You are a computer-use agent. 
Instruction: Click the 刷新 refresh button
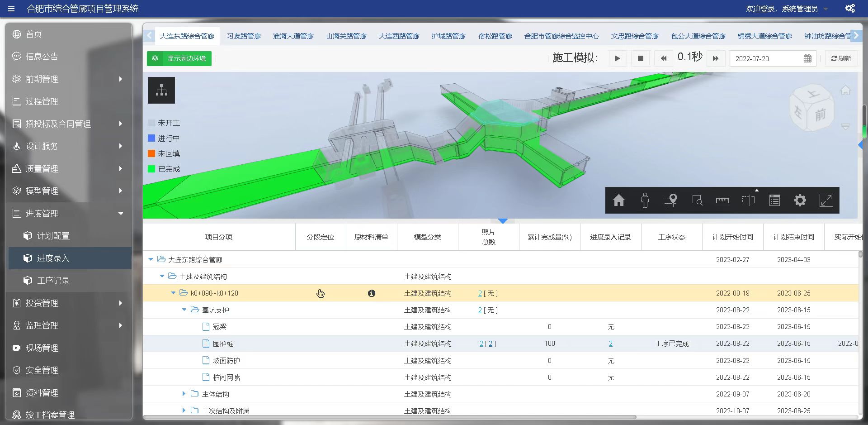pos(841,58)
